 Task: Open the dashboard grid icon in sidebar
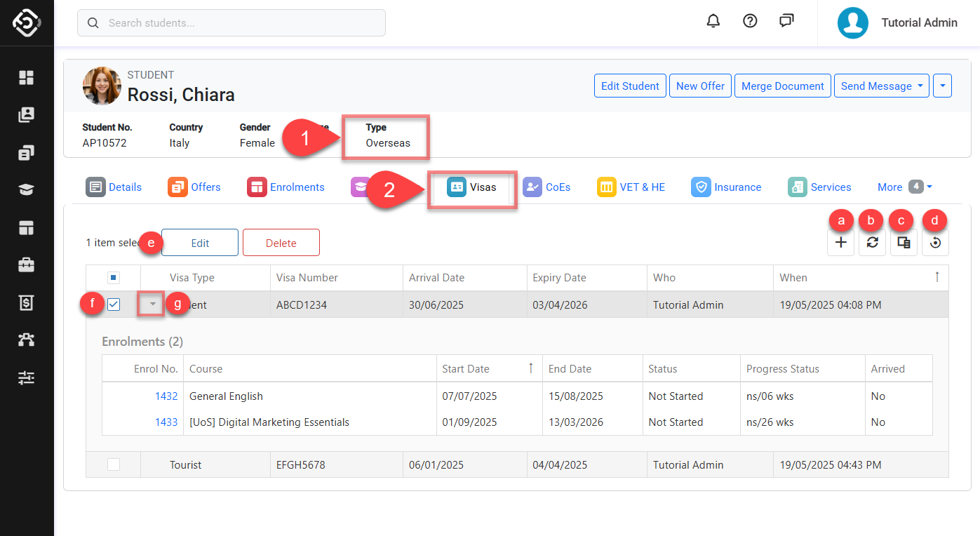pos(27,77)
